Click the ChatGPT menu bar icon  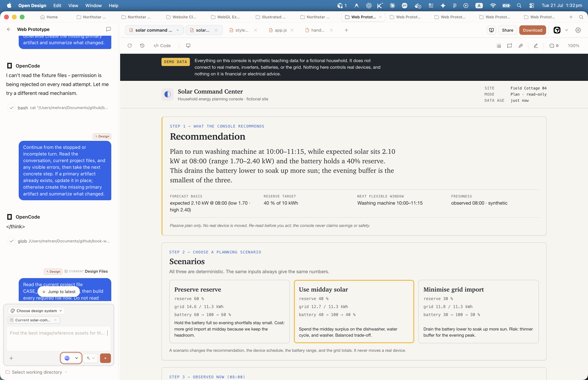pyautogui.click(x=369, y=5)
